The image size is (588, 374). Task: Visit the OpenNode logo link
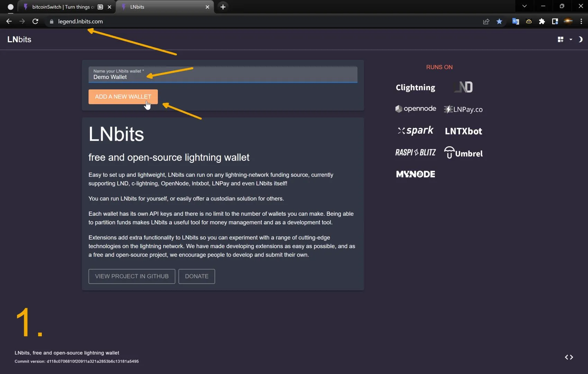pyautogui.click(x=415, y=109)
